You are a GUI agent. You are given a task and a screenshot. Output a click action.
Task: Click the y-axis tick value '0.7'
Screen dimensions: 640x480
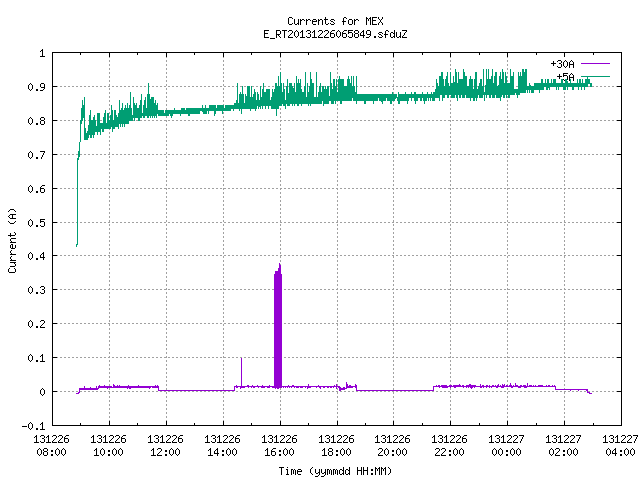[36, 155]
